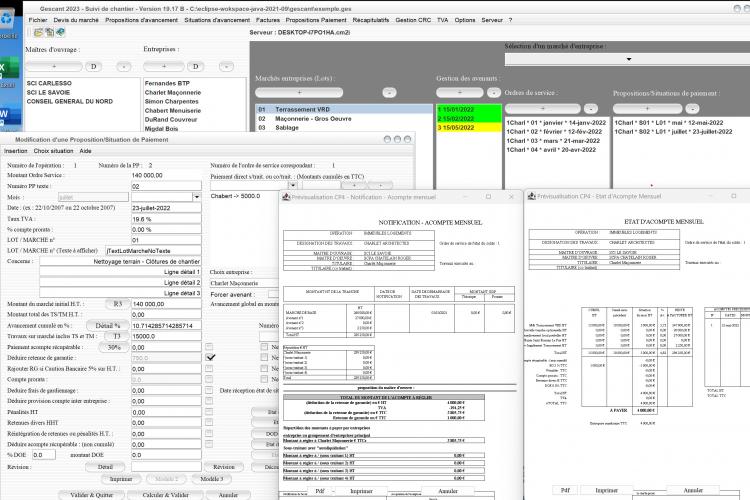Toggle Réintégration de retenues ou pénalités checkbox
Image resolution: width=750 pixels, height=500 pixels.
[210, 433]
